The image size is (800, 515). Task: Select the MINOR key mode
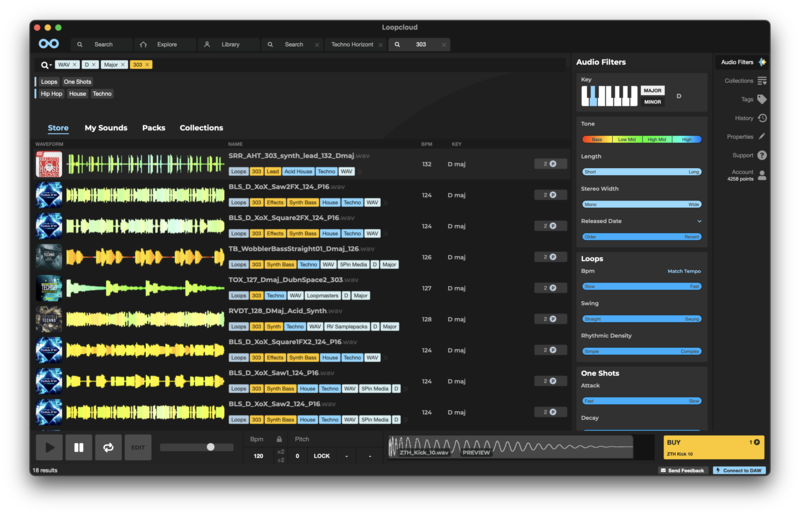click(x=652, y=102)
